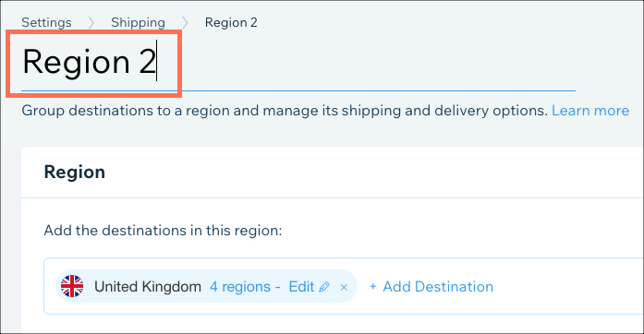The height and width of the screenshot is (334, 644).
Task: Remove United Kingdom with the x icon
Action: coord(344,288)
